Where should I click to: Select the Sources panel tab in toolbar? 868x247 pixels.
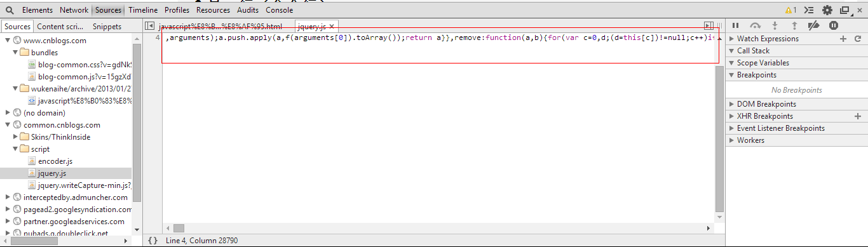(109, 10)
